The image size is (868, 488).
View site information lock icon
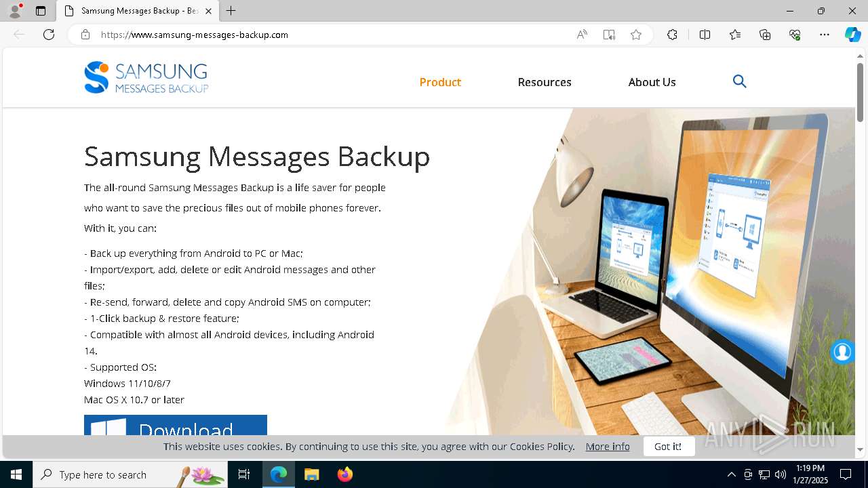pyautogui.click(x=85, y=35)
